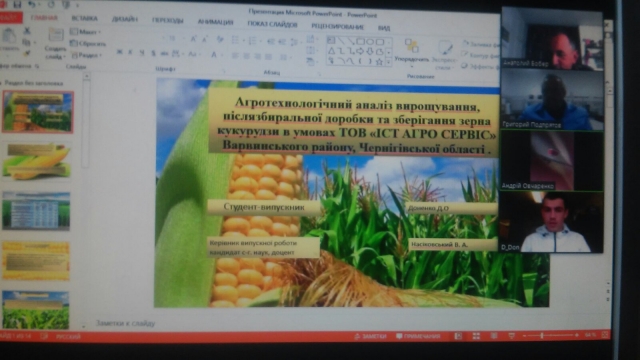This screenshot has width=640, height=360.
Task: Center align text
Action: pyautogui.click(x=247, y=56)
